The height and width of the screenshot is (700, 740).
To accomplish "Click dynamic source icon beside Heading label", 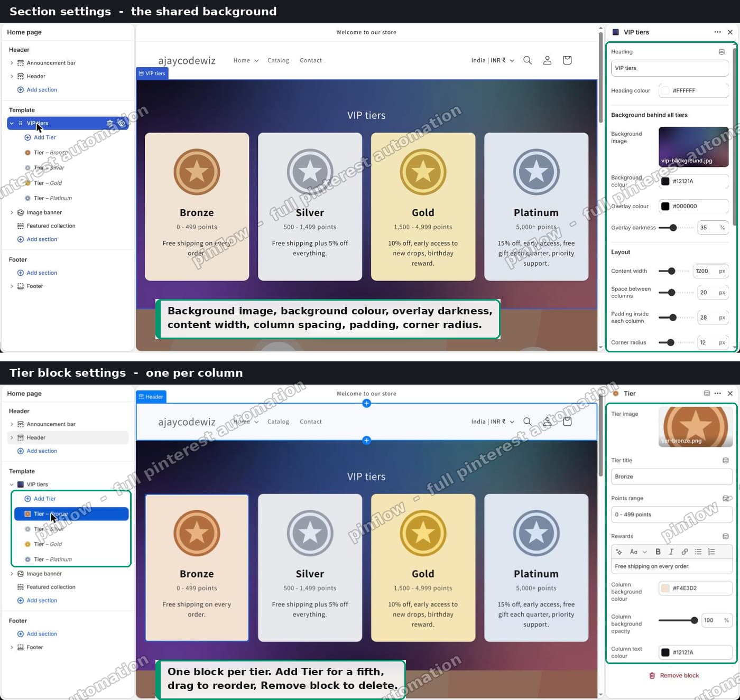I will coord(721,52).
